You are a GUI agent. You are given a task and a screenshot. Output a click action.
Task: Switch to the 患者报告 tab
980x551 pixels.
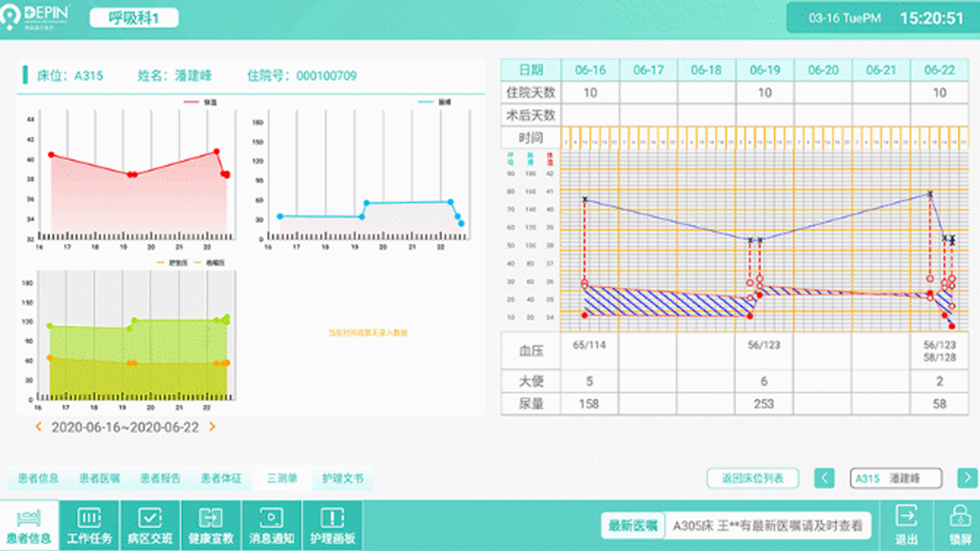click(160, 478)
